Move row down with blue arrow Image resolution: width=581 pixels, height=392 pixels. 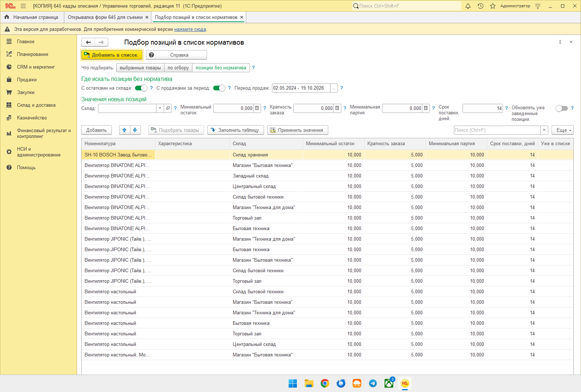coord(135,130)
